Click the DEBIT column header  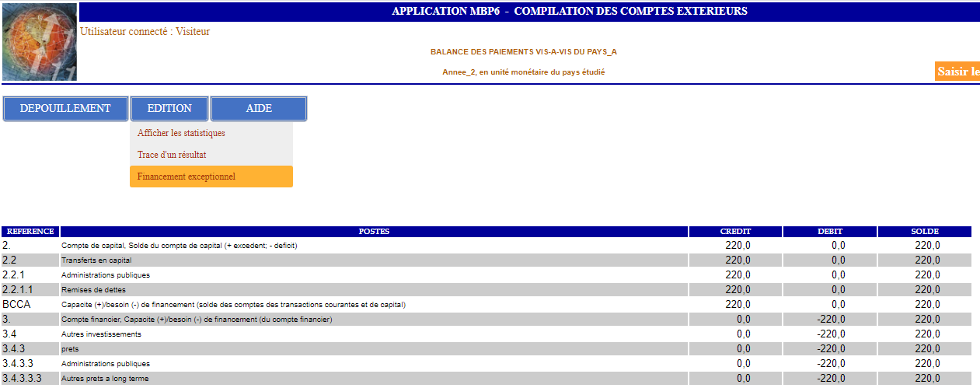click(829, 232)
